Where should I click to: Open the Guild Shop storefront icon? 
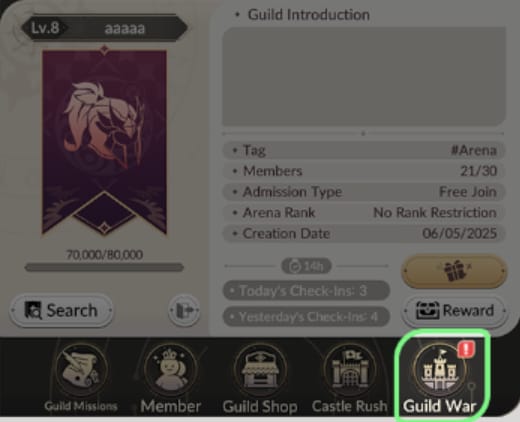pos(260,369)
